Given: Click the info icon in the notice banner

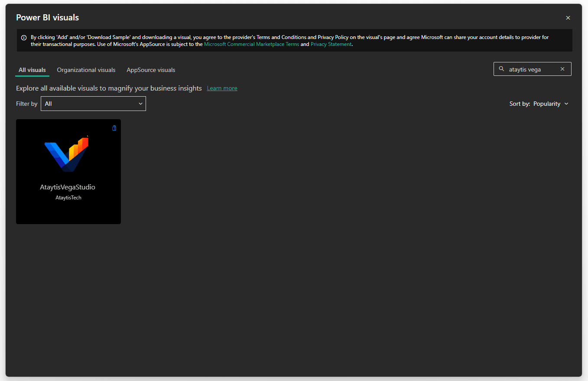Looking at the screenshot, I should tap(24, 38).
